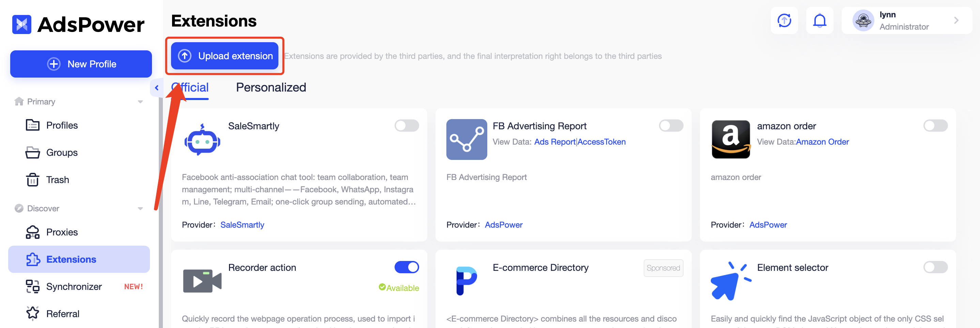Open the Trash section
The height and width of the screenshot is (328, 980).
coord(58,180)
